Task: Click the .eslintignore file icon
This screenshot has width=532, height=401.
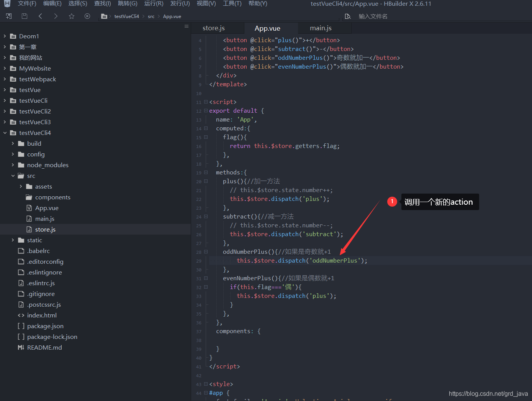Action: click(21, 272)
